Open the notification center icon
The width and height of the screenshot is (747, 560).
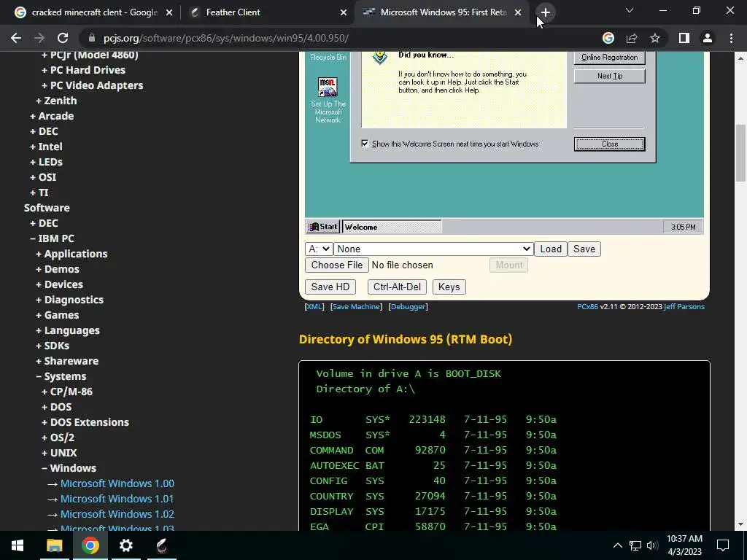pyautogui.click(x=723, y=545)
